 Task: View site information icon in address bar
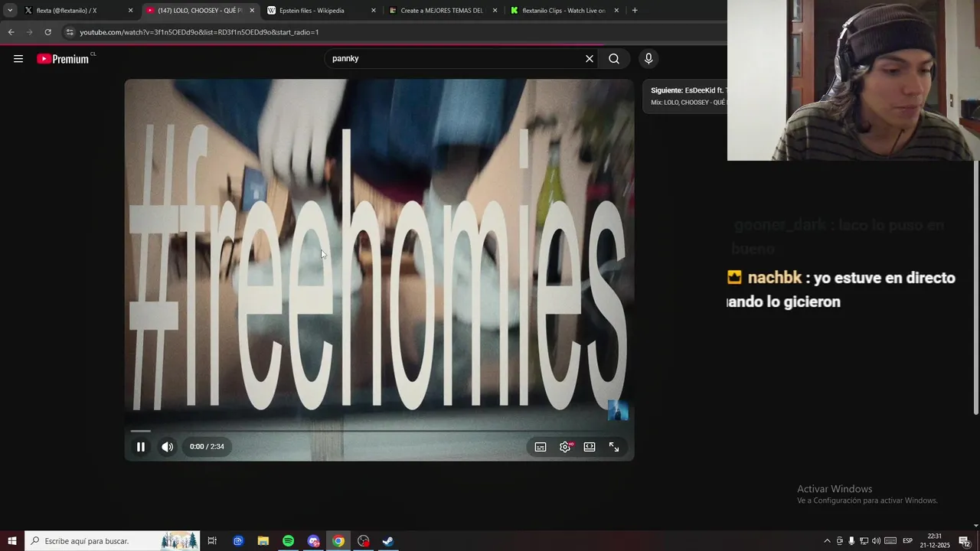tap(70, 32)
